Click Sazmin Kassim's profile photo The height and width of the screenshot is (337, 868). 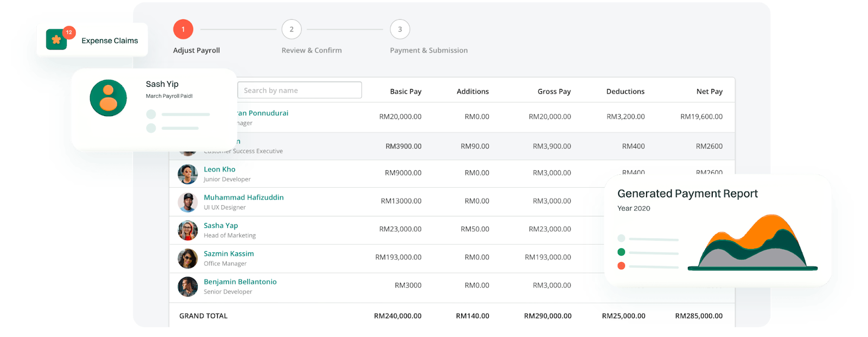point(188,259)
